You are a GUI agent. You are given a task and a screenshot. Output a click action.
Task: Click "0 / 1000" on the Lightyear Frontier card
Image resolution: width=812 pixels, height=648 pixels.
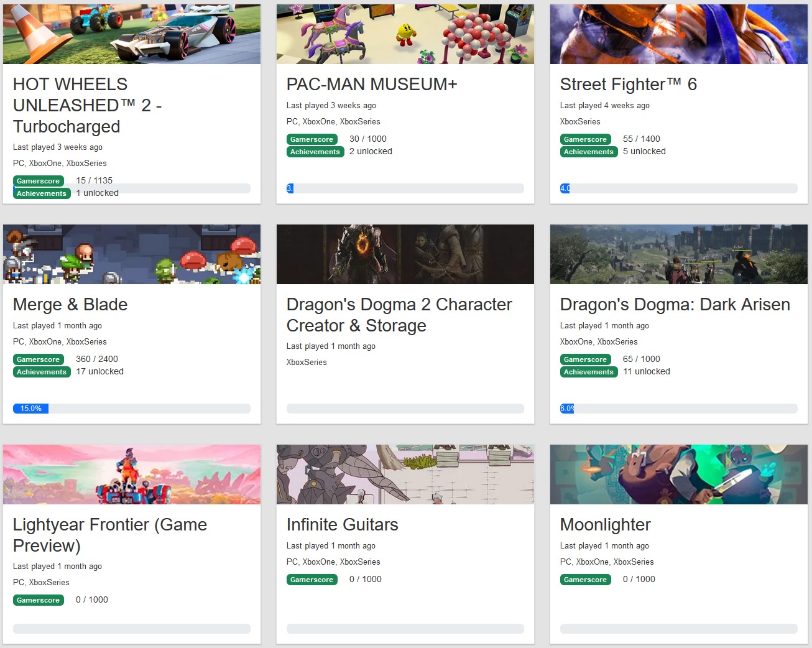point(92,599)
